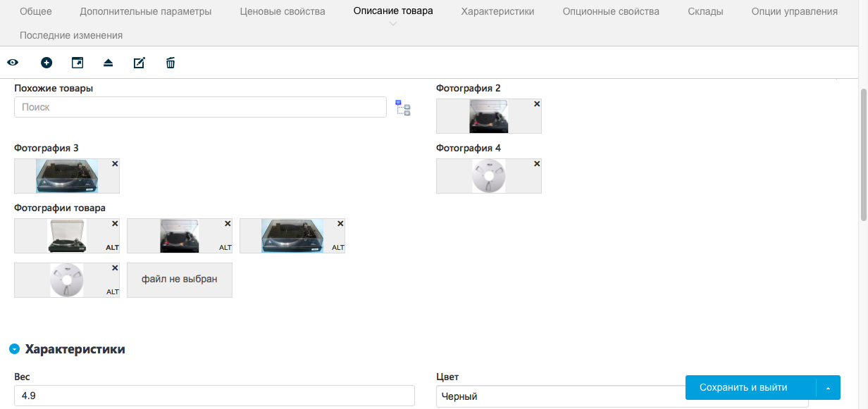Edit ALT of reel gallery photo
The width and height of the screenshot is (868, 409).
tap(113, 292)
